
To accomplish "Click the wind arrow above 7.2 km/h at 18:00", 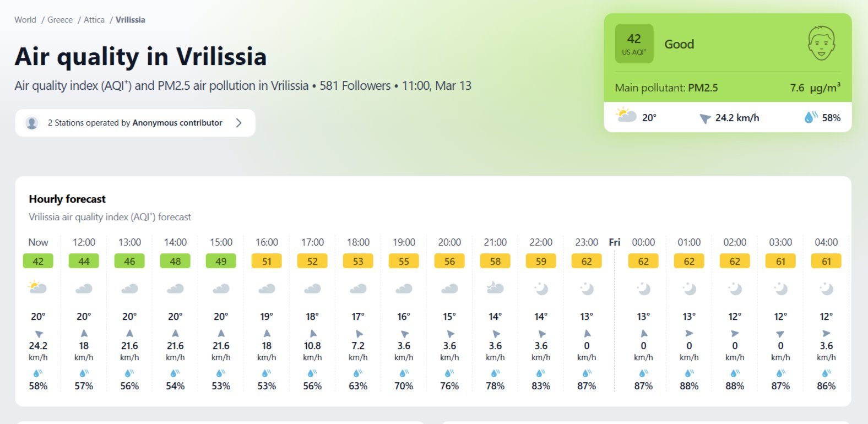I will click(x=359, y=334).
